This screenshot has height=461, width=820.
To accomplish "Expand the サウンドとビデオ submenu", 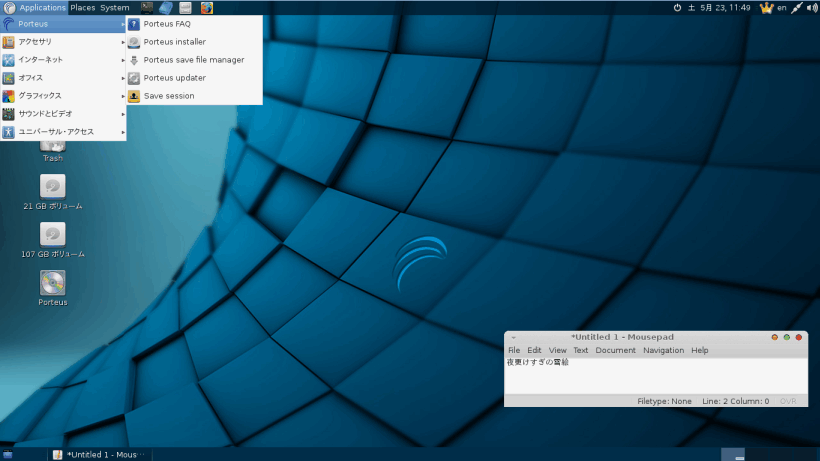I will 63,113.
